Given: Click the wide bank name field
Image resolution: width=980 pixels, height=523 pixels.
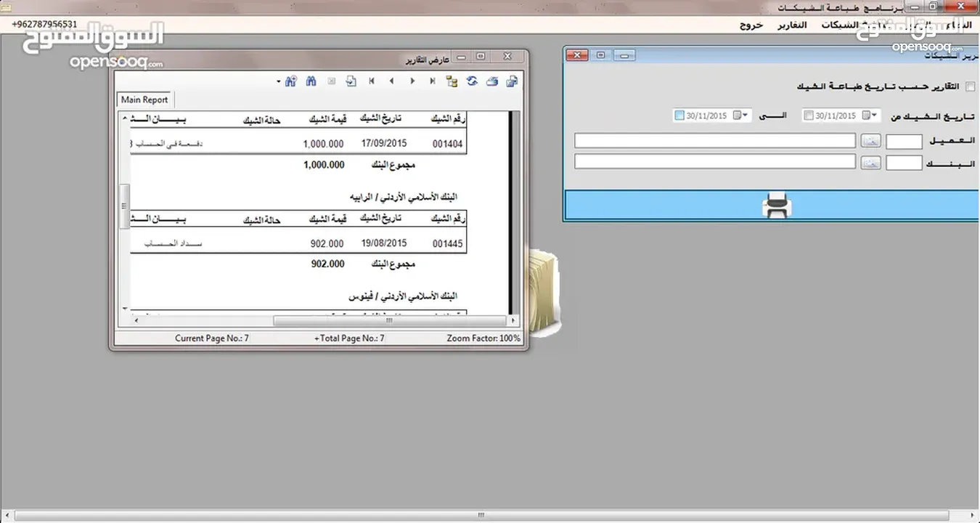Looking at the screenshot, I should pyautogui.click(x=715, y=161).
